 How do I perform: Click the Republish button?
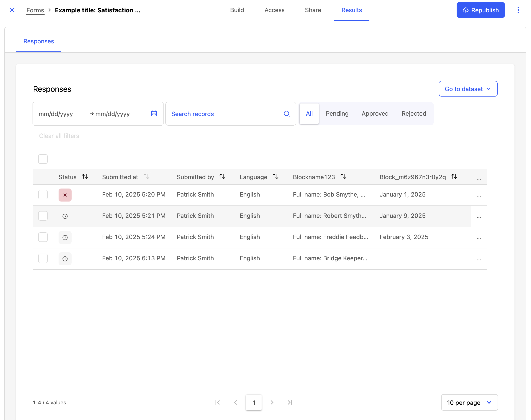[x=480, y=10]
